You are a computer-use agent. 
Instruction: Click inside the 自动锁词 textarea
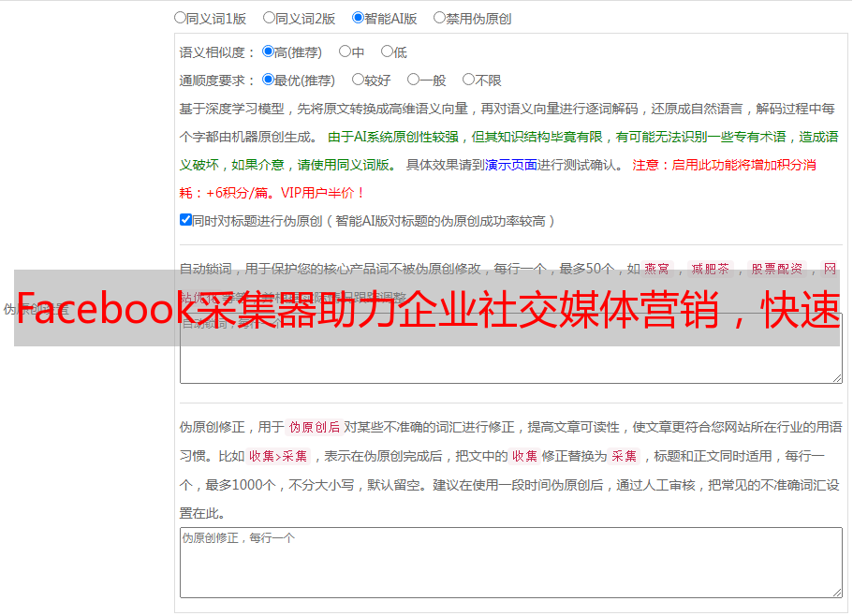[x=511, y=348]
